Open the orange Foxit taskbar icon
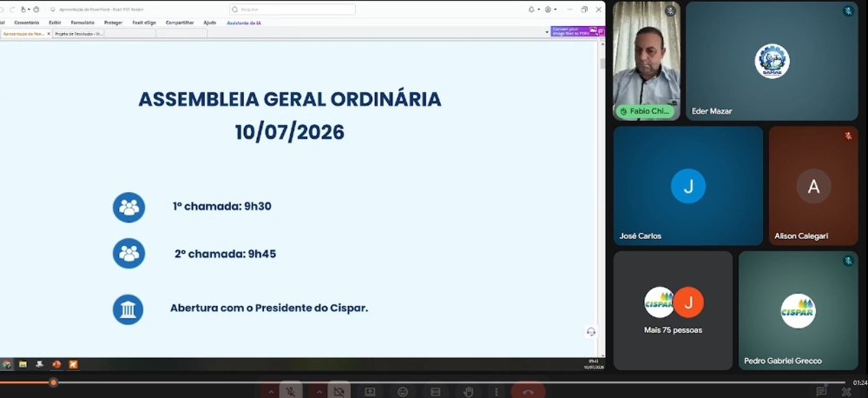 click(x=73, y=364)
